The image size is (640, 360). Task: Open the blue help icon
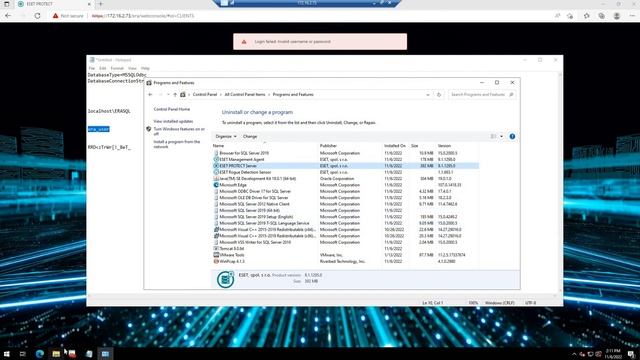pyautogui.click(x=512, y=136)
